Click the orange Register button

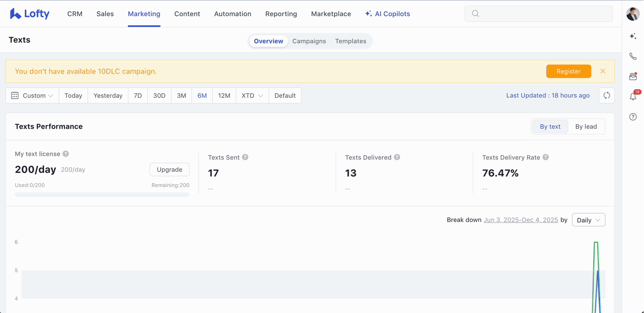(568, 71)
